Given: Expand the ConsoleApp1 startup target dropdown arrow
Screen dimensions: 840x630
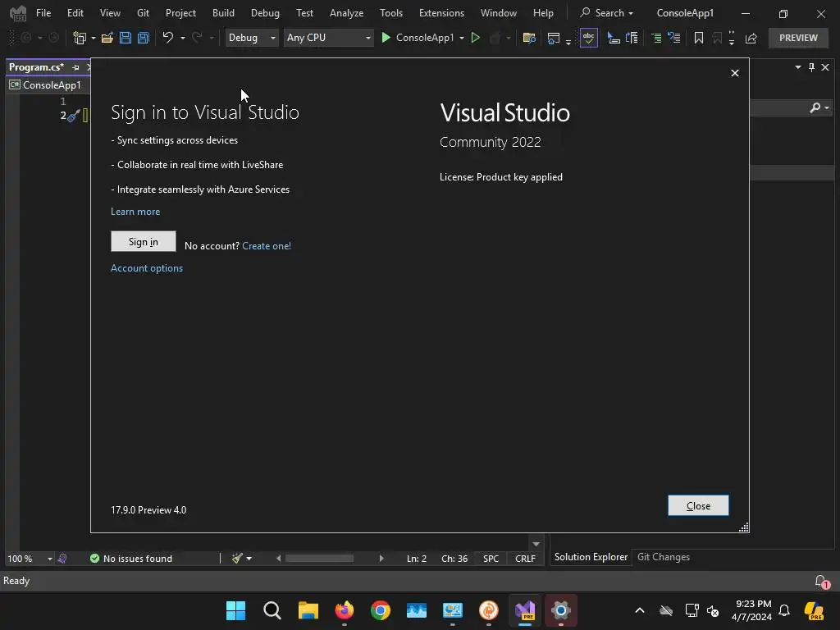Looking at the screenshot, I should (x=462, y=38).
